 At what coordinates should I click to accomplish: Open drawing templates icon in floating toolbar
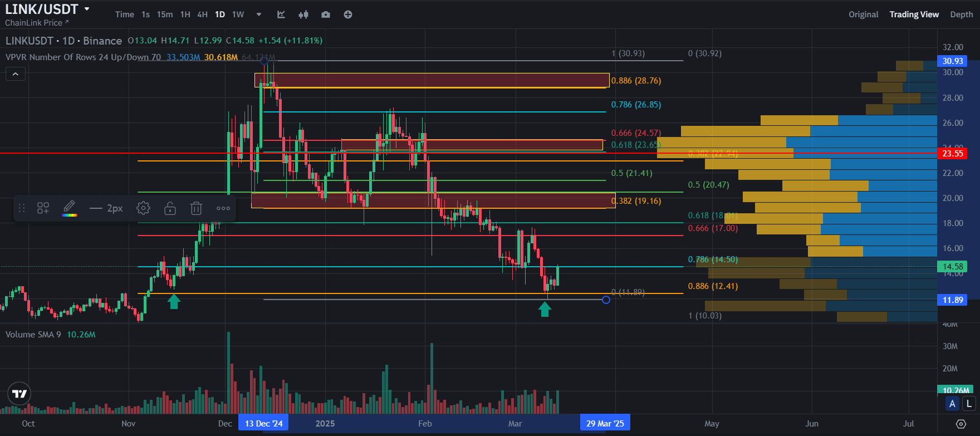coord(43,208)
